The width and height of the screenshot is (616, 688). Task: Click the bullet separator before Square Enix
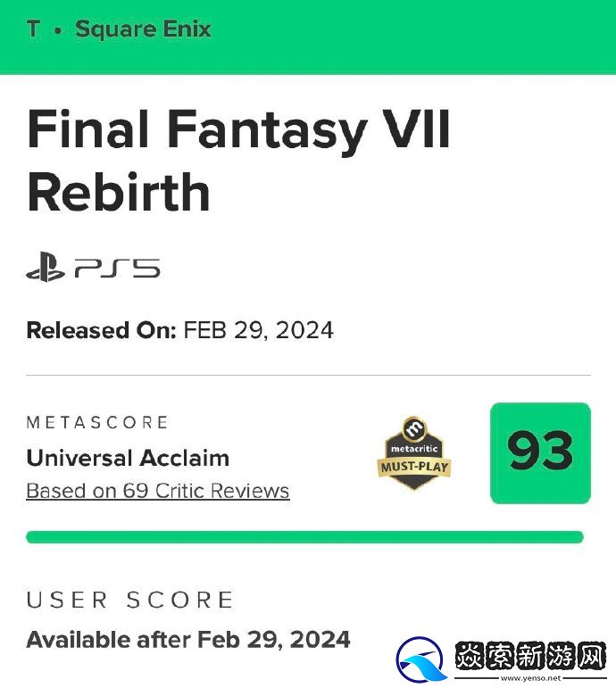tap(58, 29)
